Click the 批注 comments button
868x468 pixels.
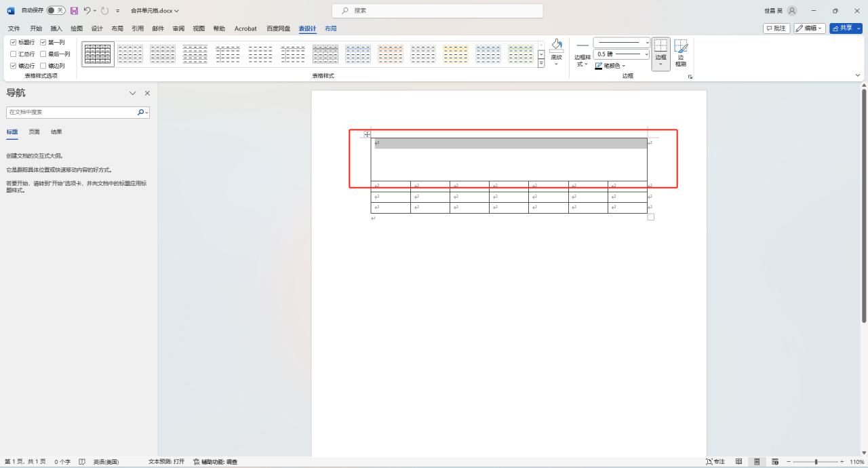tap(776, 28)
